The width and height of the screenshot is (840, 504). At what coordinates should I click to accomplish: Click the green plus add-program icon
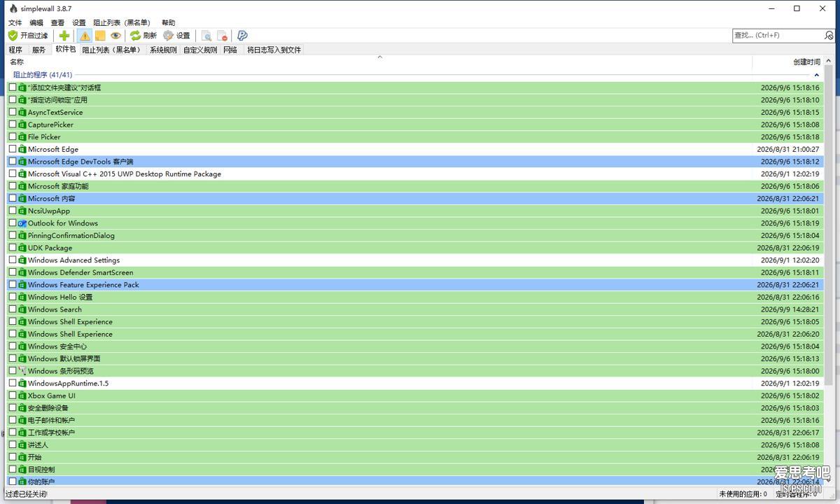click(x=64, y=36)
